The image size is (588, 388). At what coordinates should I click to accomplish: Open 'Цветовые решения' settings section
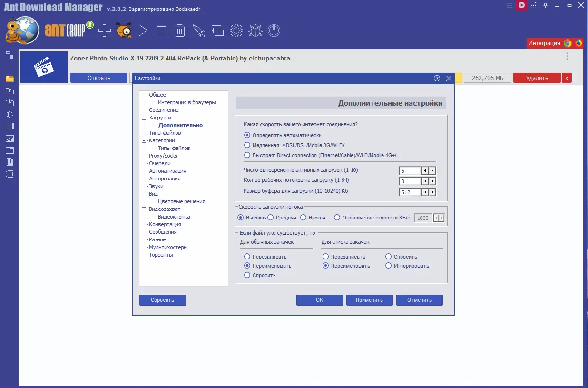tap(182, 201)
